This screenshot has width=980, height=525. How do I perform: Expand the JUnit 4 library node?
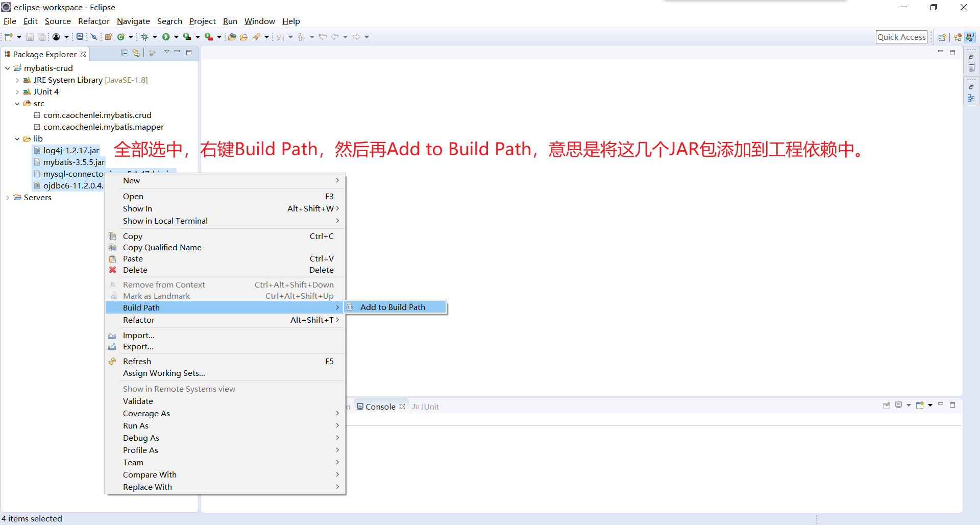tap(17, 92)
